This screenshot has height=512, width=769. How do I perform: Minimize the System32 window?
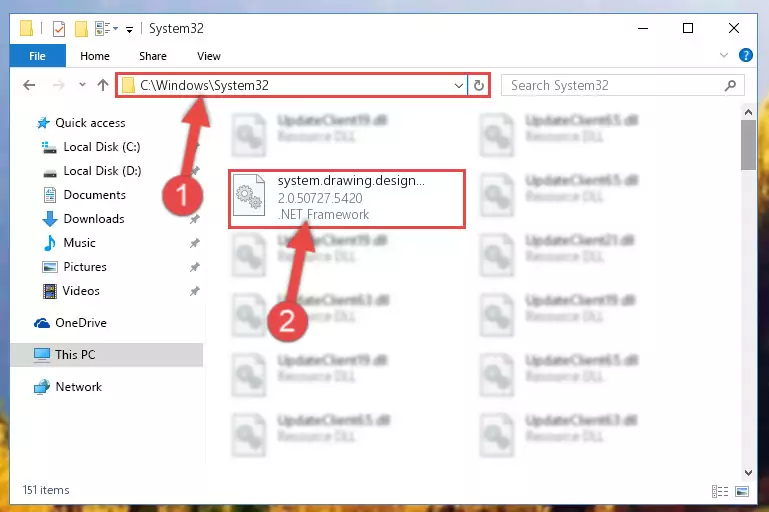point(643,28)
